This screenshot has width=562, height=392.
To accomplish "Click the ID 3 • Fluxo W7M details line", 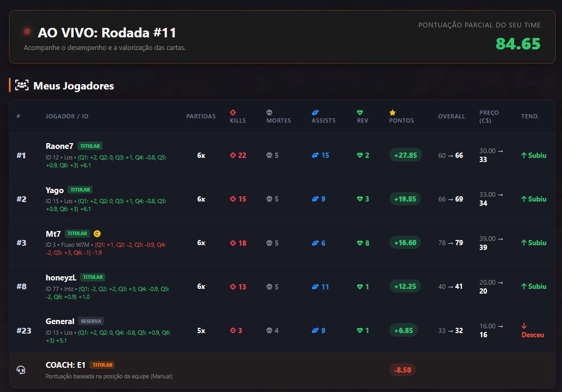I will point(106,249).
